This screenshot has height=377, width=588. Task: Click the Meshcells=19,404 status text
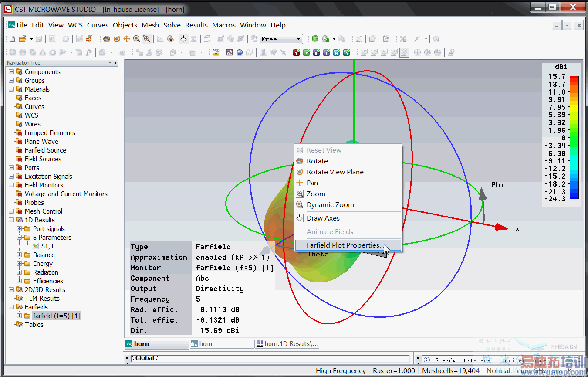451,371
